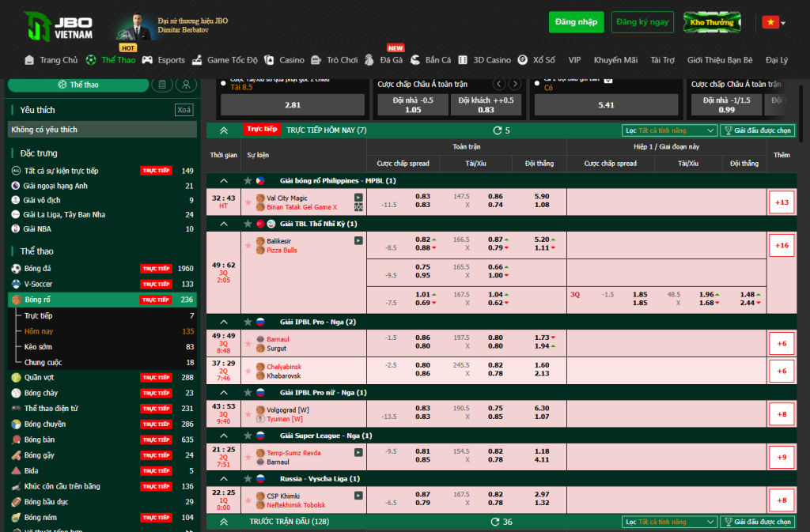810x532 pixels.
Task: Favorite the Giải bóng rổ Philippines - MPBL league
Action: point(248,180)
